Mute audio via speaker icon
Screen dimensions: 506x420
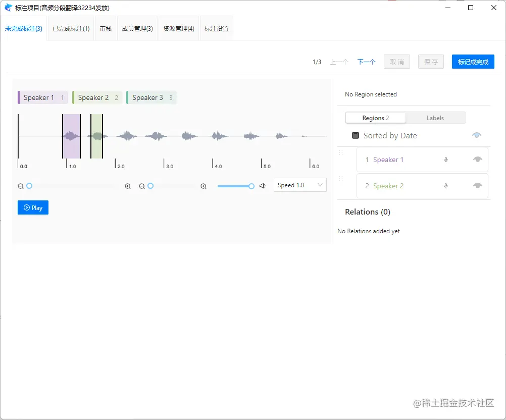pyautogui.click(x=263, y=186)
